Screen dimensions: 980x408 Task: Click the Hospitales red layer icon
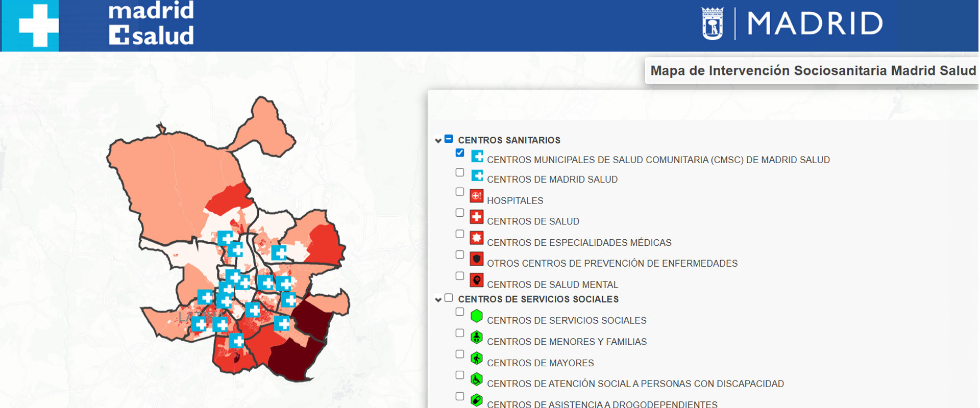pyautogui.click(x=476, y=196)
